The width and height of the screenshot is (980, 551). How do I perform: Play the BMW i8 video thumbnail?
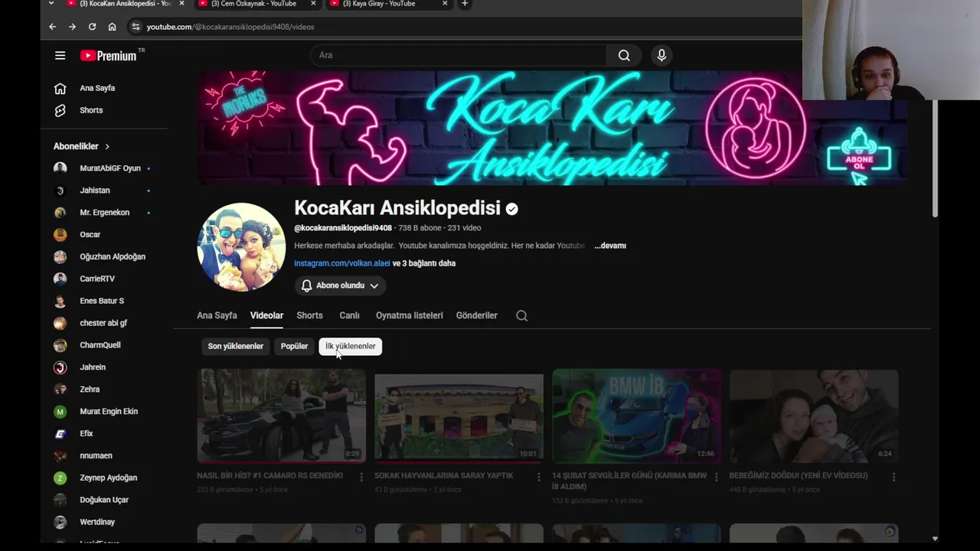tap(636, 416)
